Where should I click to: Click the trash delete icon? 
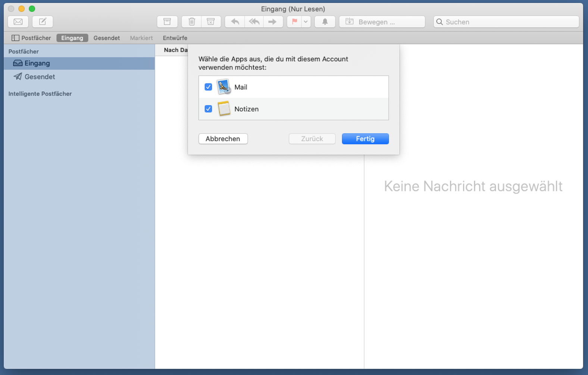click(191, 22)
